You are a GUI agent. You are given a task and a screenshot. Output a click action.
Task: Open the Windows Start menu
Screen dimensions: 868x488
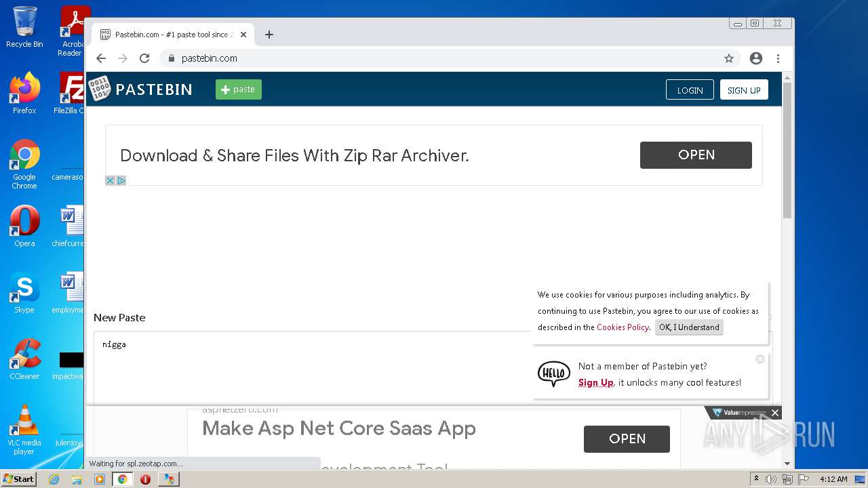point(19,479)
